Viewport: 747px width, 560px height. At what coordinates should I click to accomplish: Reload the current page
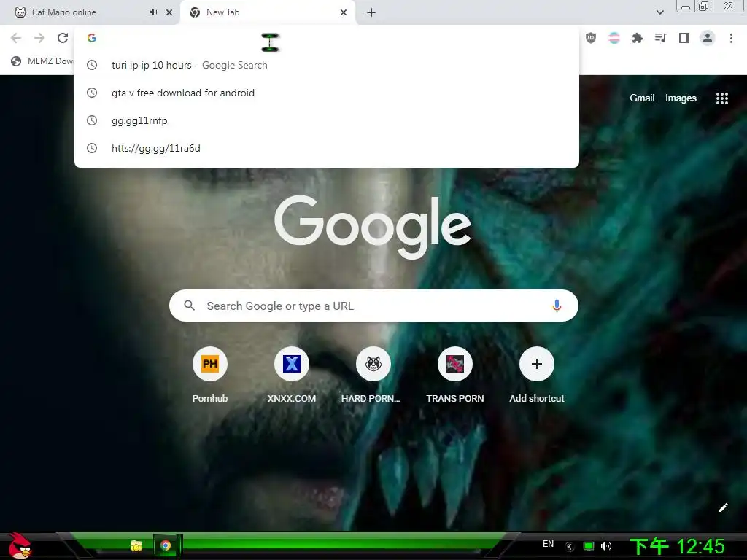[x=63, y=38]
